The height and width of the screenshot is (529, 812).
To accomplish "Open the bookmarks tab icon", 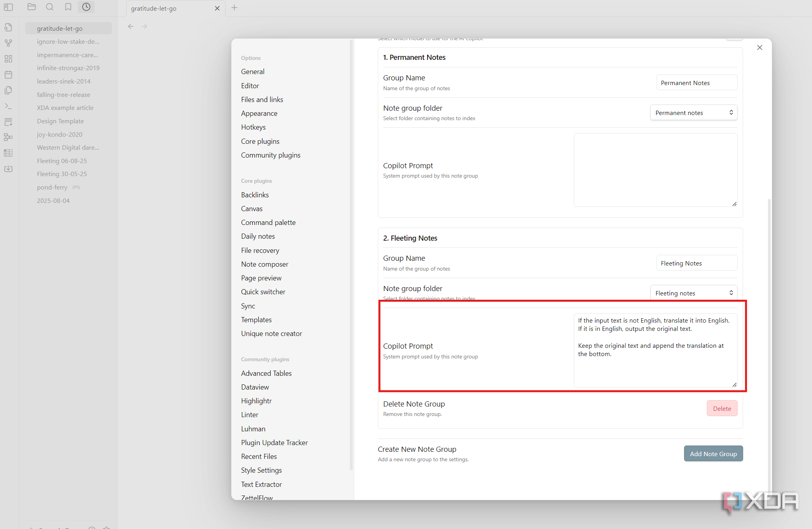I will (x=68, y=7).
